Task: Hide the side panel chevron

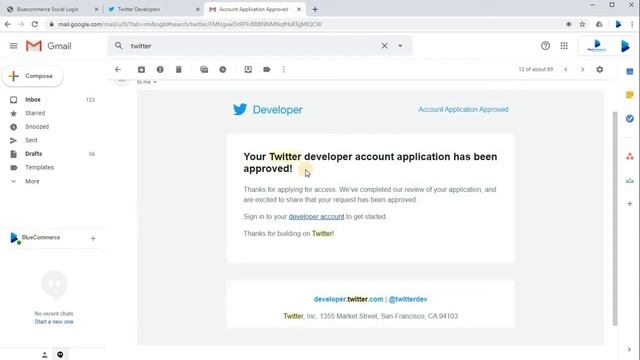Action: 629,349
